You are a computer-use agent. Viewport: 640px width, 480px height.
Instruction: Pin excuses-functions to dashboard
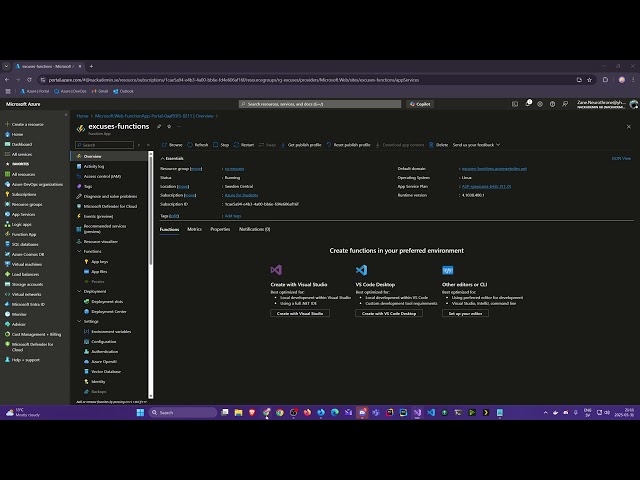(x=159, y=127)
